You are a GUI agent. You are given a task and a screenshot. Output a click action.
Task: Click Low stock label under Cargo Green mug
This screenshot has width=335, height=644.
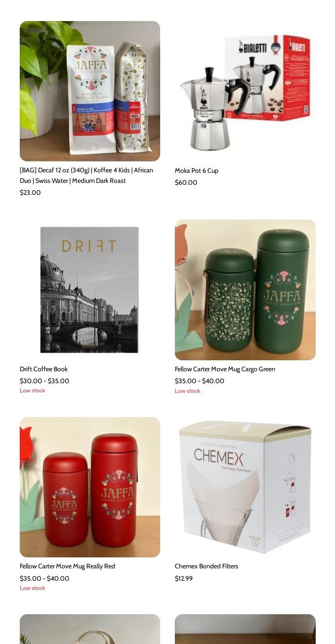coord(187,391)
